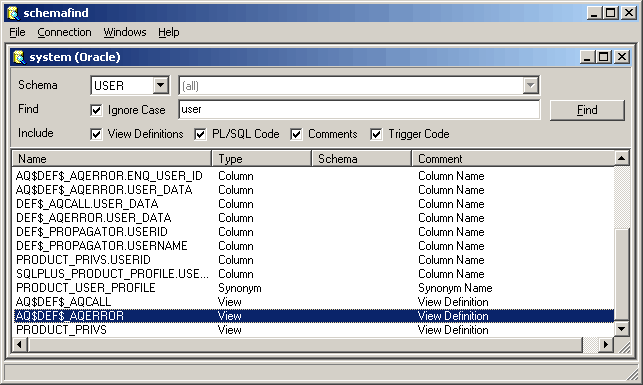Select row PRODUCT_PRIVS.USERID
The image size is (643, 385).
313,260
